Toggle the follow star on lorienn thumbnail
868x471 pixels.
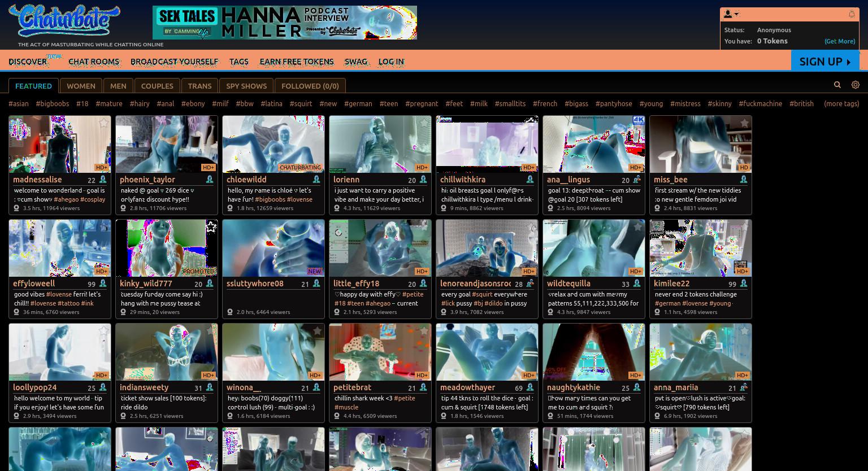(x=424, y=123)
